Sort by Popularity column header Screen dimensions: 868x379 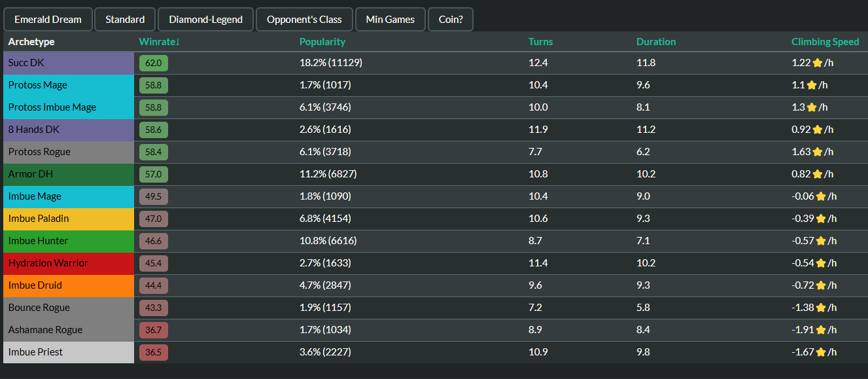pos(322,42)
